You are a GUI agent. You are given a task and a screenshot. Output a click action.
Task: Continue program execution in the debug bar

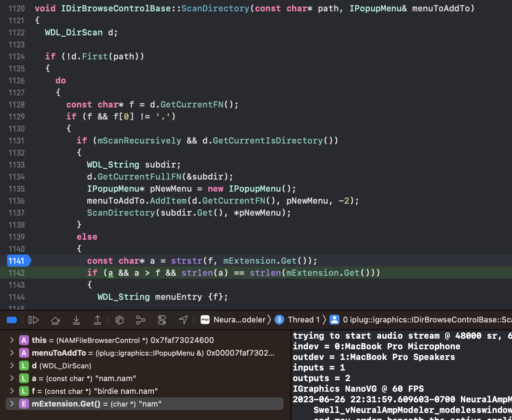(x=34, y=320)
